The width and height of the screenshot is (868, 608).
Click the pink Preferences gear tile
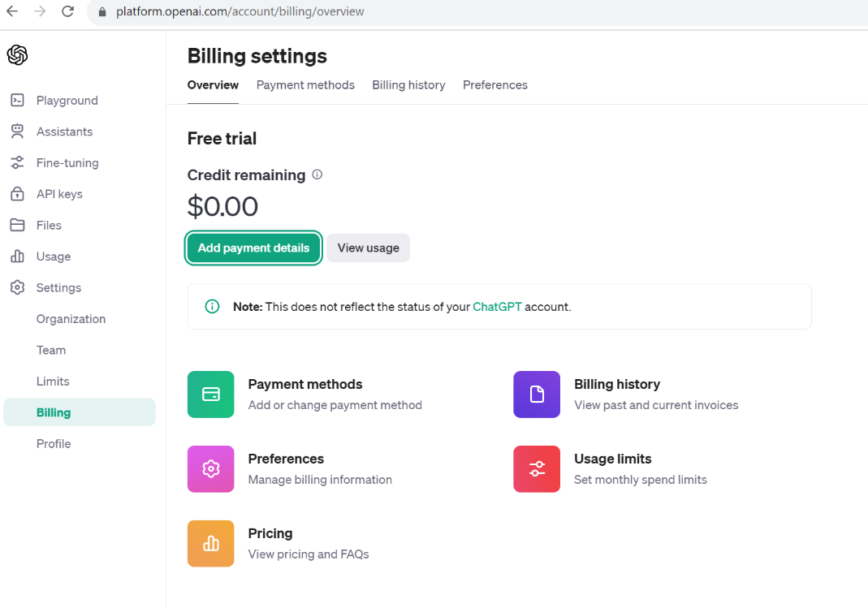tap(211, 469)
